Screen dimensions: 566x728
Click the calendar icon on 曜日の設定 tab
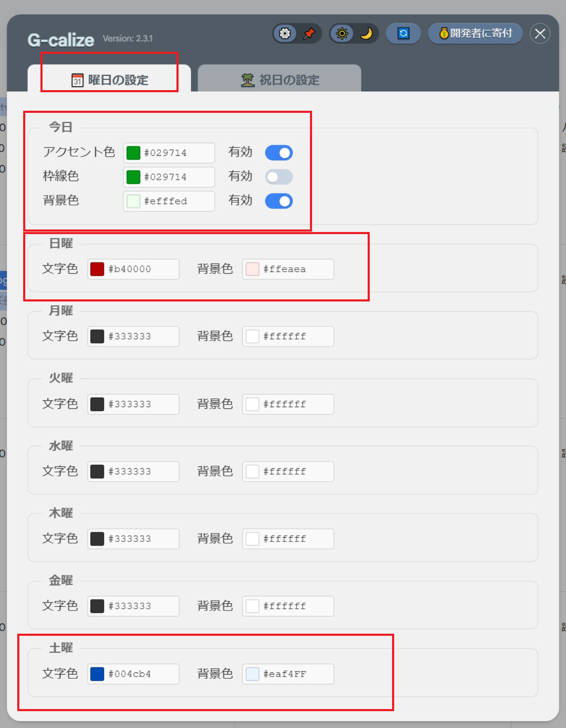tap(77, 80)
